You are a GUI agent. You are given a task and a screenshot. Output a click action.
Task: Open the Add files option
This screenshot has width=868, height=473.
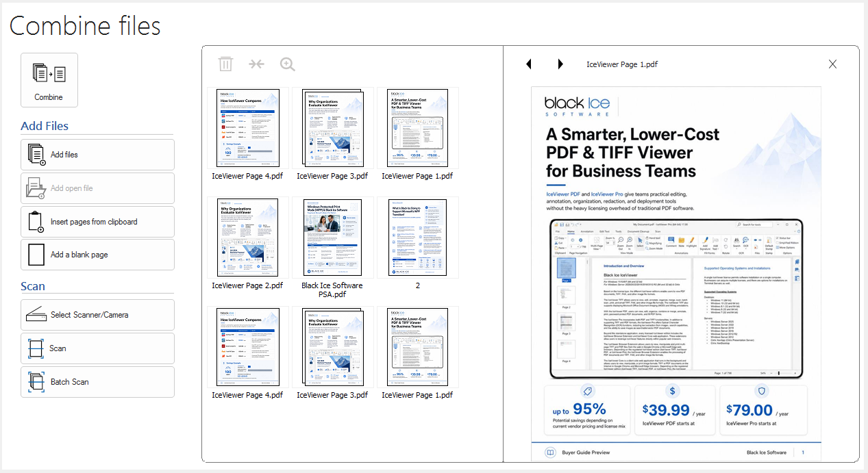pyautogui.click(x=97, y=155)
